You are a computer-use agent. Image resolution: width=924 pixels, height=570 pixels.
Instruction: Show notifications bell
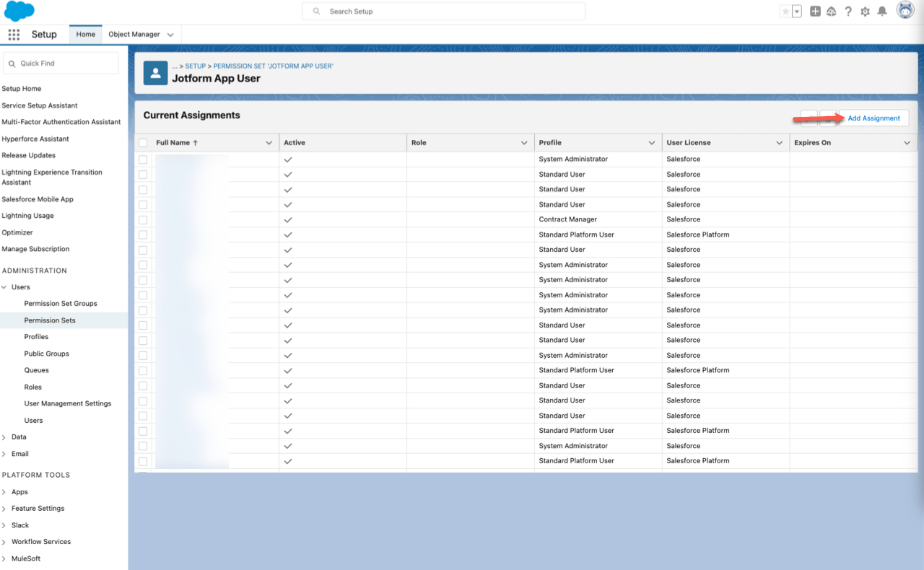(882, 12)
